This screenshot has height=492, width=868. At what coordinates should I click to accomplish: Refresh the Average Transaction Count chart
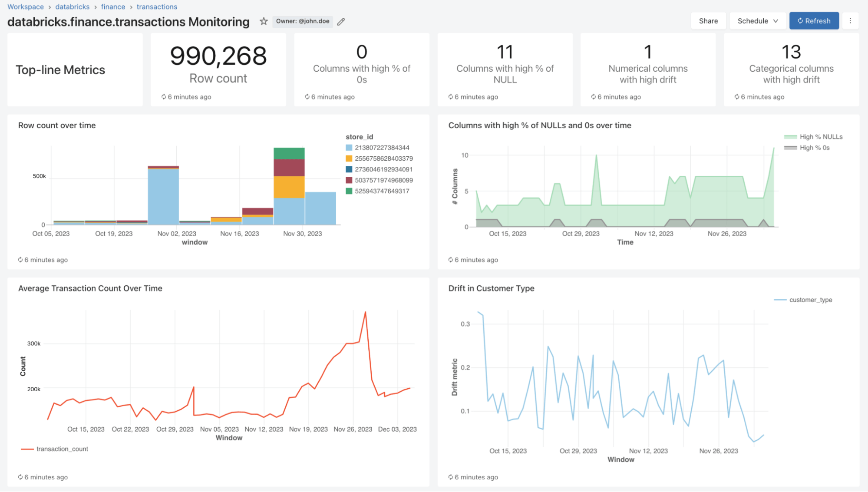[x=20, y=477]
